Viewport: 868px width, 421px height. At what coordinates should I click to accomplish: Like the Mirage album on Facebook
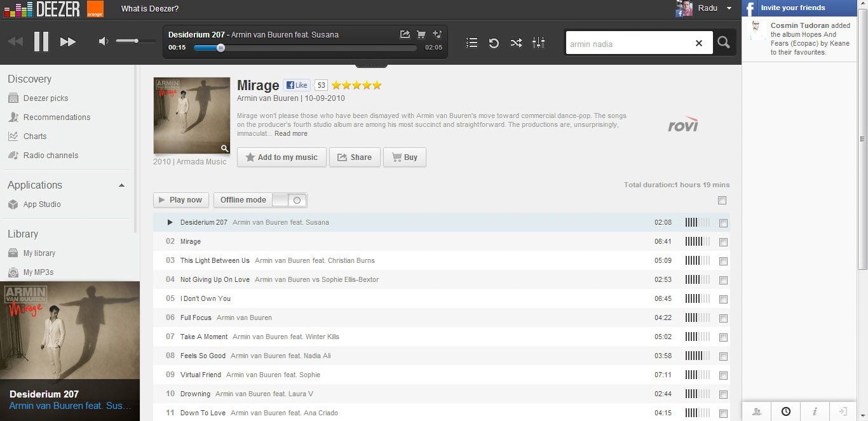(297, 85)
